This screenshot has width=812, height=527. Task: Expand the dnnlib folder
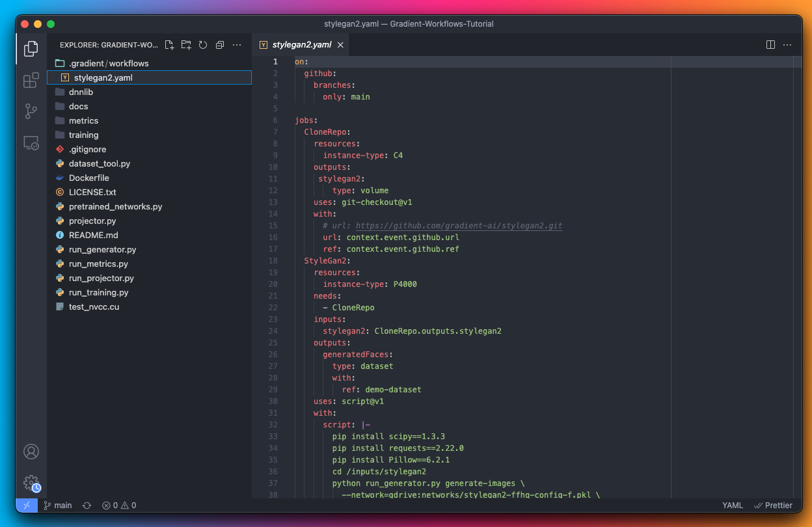[150, 92]
